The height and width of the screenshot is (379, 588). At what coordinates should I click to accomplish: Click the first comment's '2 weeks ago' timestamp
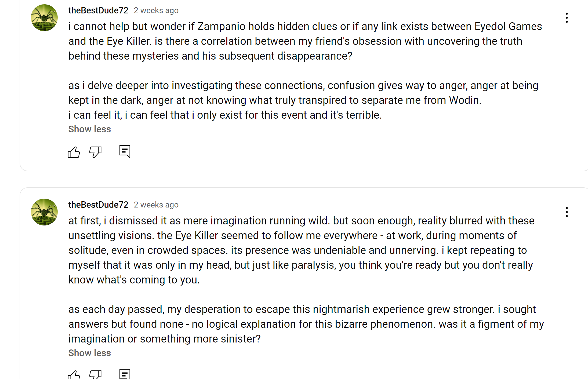(x=156, y=10)
